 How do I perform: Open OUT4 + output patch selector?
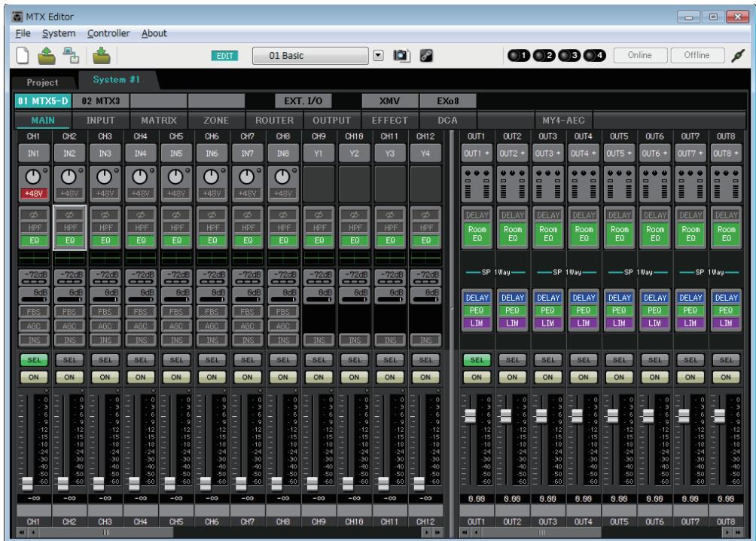click(584, 154)
